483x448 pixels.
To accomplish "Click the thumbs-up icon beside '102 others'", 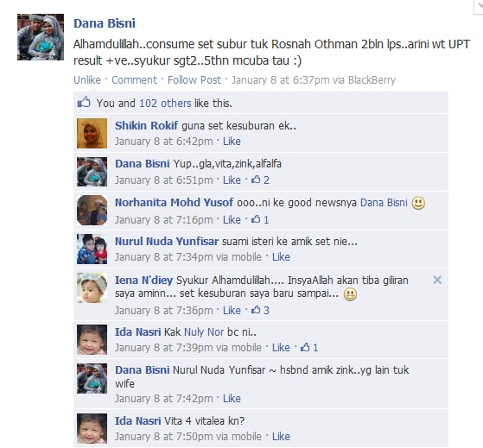I will (84, 102).
